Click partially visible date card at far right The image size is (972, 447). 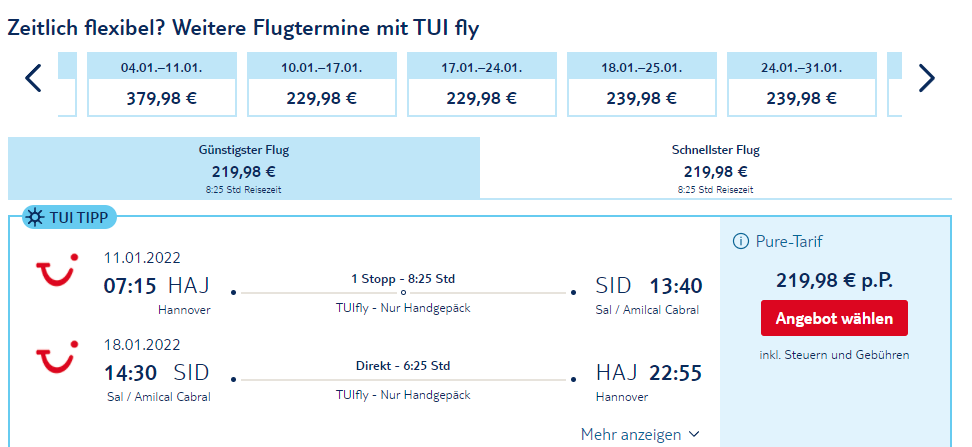tap(895, 84)
